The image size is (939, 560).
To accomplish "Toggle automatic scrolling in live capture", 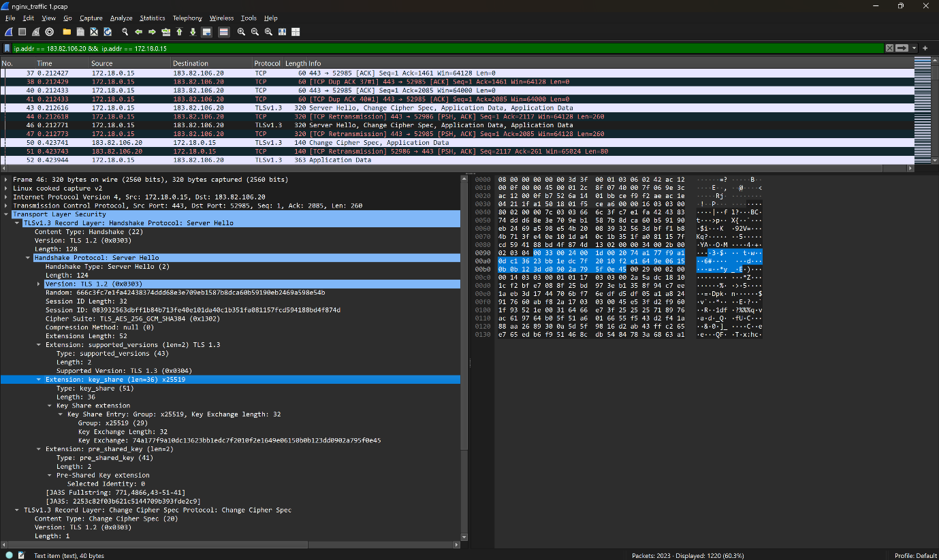I will (206, 32).
